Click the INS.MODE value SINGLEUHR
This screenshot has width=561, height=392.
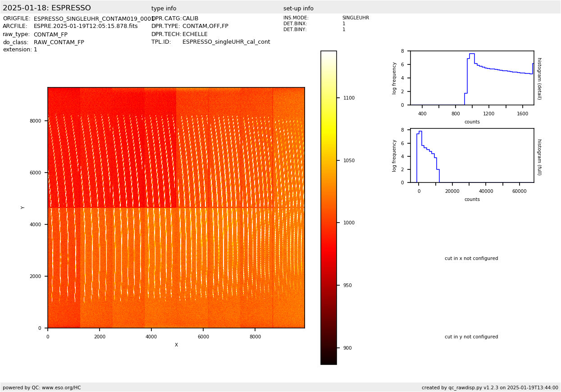(355, 18)
